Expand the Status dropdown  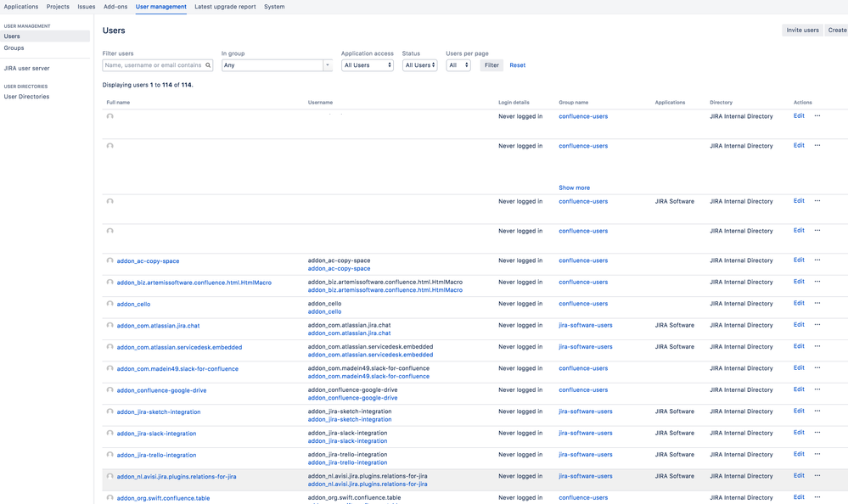tap(419, 64)
